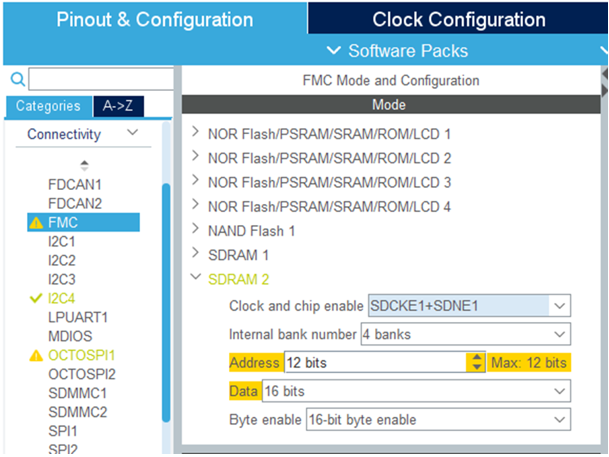This screenshot has height=457, width=609.
Task: Select the Categories tab
Action: pos(48,106)
